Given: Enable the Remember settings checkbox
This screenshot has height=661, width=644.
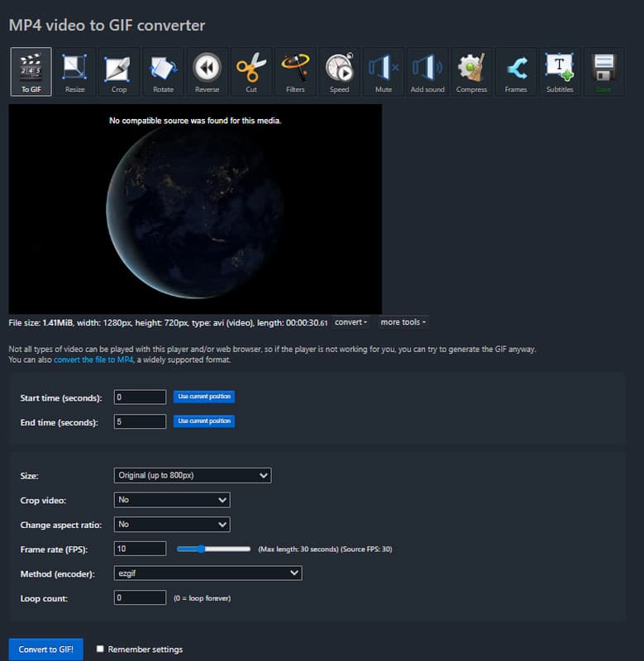Looking at the screenshot, I should click(100, 649).
